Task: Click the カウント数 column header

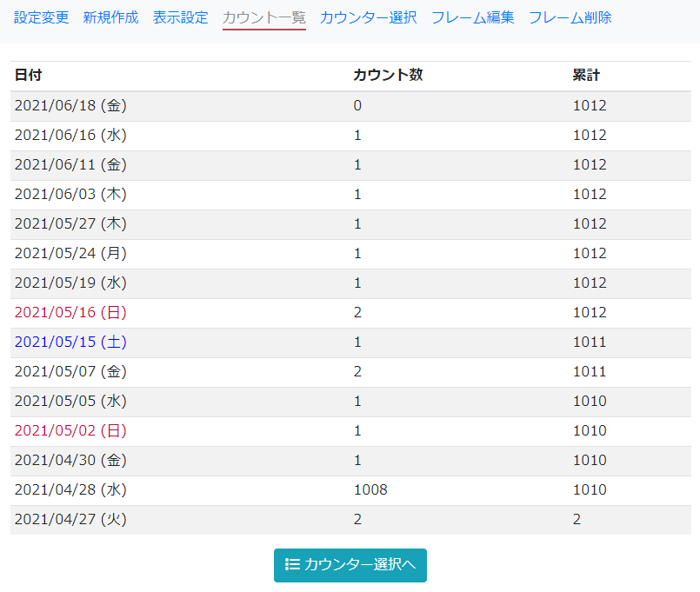Action: (388, 75)
